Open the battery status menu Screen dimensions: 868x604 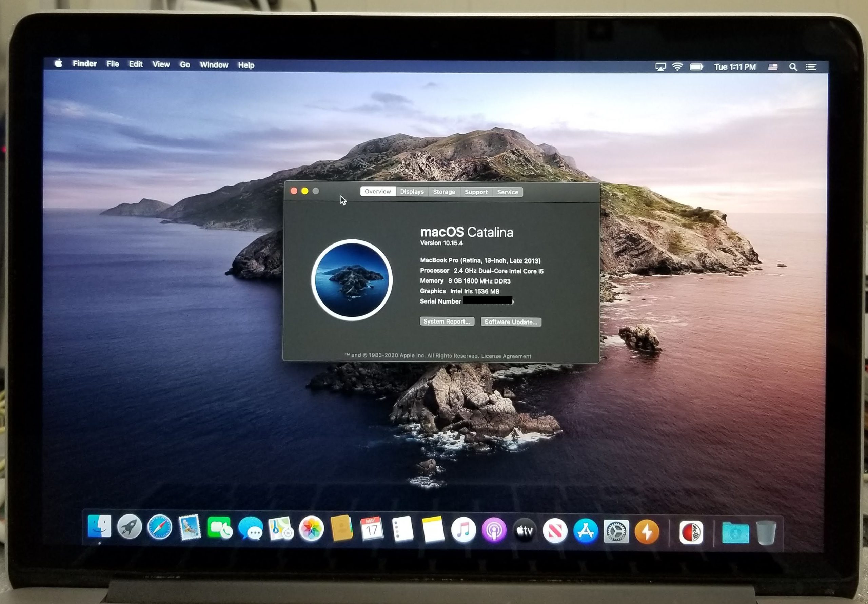[x=696, y=67]
